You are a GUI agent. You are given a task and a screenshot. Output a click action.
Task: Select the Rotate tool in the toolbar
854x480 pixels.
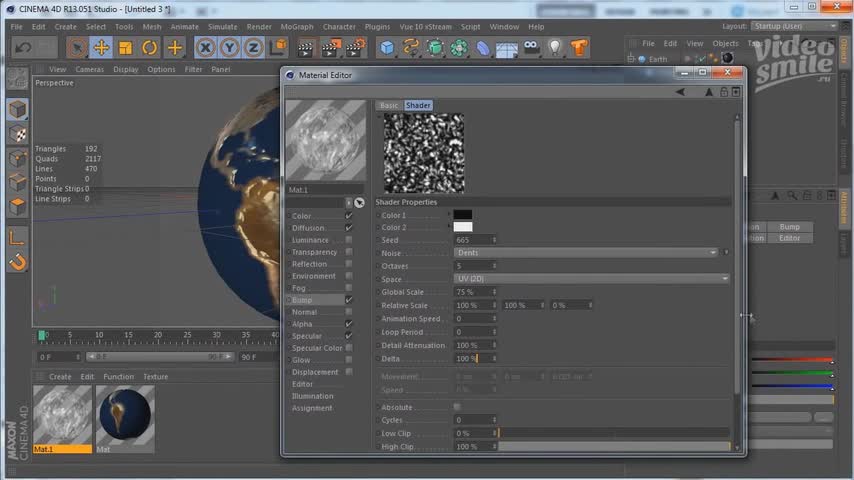(150, 47)
